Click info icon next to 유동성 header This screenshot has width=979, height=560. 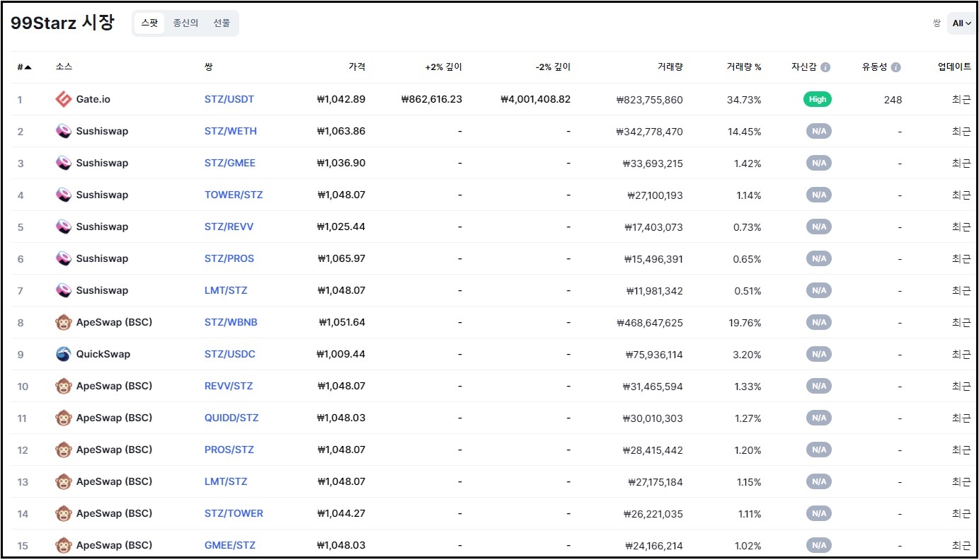(x=896, y=67)
